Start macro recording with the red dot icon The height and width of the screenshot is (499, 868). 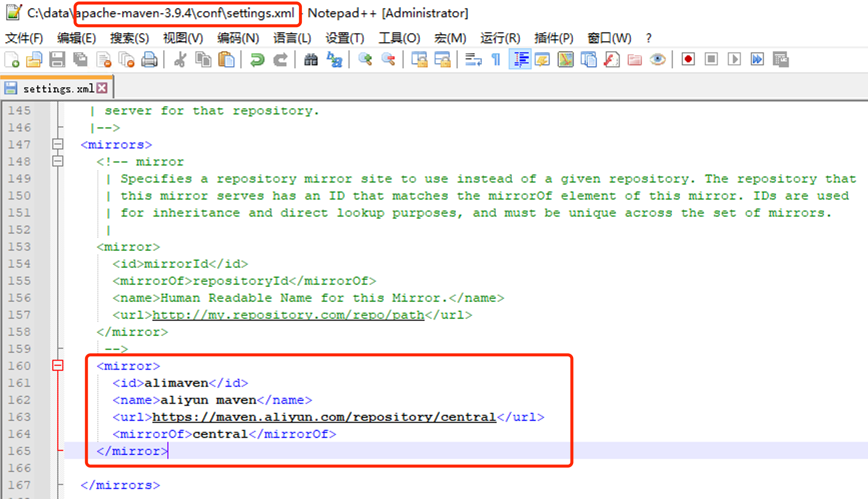(688, 60)
